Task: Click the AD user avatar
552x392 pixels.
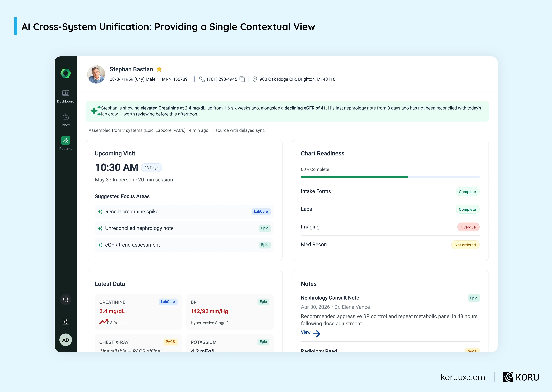Action: [x=66, y=340]
